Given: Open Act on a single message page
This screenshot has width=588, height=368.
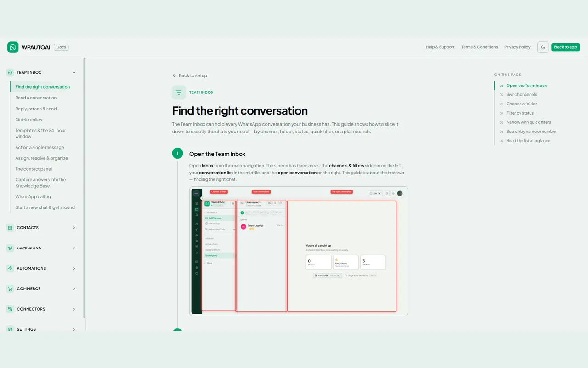Looking at the screenshot, I should coord(40,147).
